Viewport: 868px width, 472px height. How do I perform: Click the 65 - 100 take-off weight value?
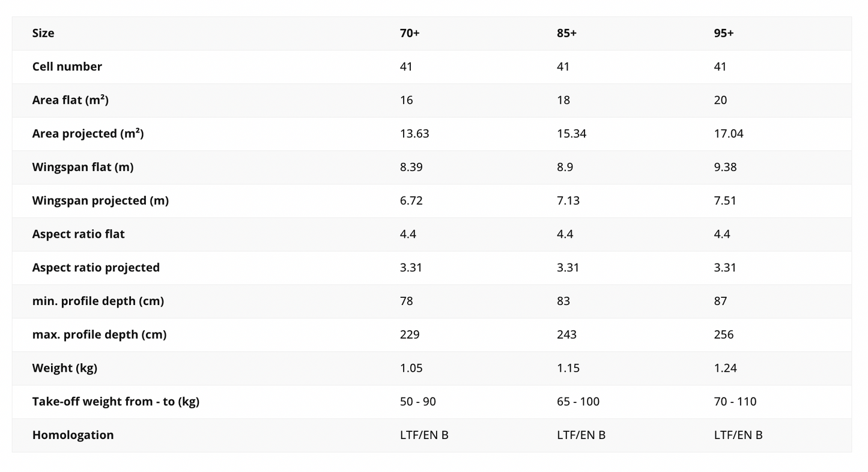[x=578, y=402]
